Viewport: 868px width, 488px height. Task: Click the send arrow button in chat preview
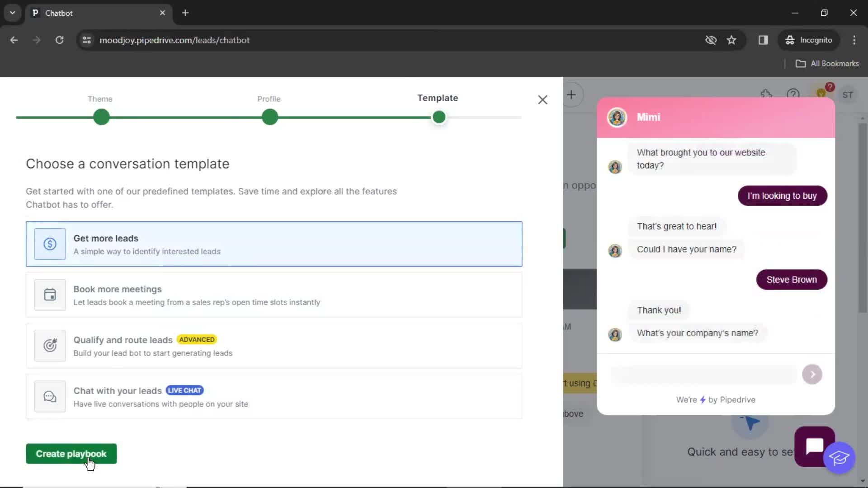[x=812, y=375]
